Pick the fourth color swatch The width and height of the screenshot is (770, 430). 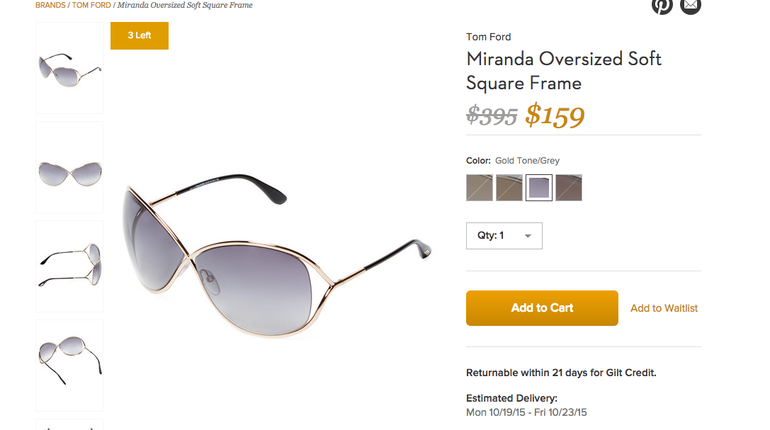coord(569,187)
